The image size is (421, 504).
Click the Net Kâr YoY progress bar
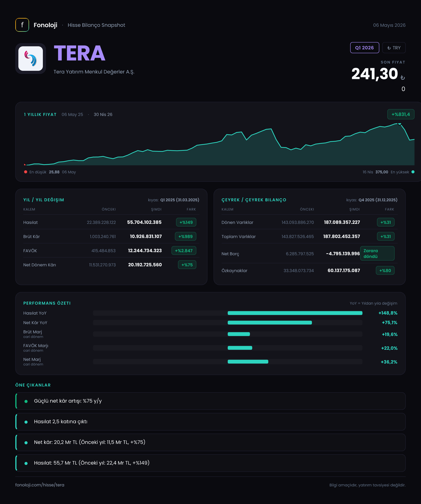(x=228, y=323)
